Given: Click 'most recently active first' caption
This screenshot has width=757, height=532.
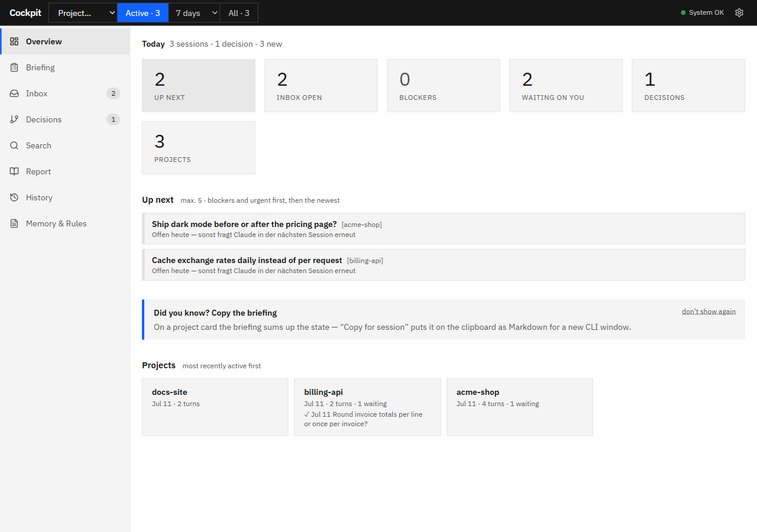Looking at the screenshot, I should pos(222,366).
